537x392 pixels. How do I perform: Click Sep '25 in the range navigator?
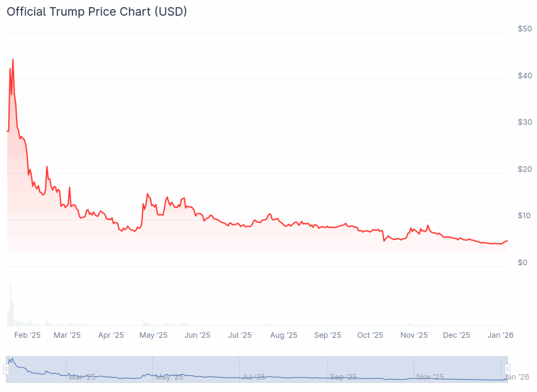(343, 376)
